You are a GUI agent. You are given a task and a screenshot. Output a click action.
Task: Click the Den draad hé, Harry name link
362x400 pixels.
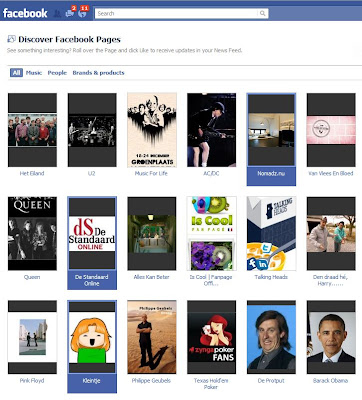point(330,280)
